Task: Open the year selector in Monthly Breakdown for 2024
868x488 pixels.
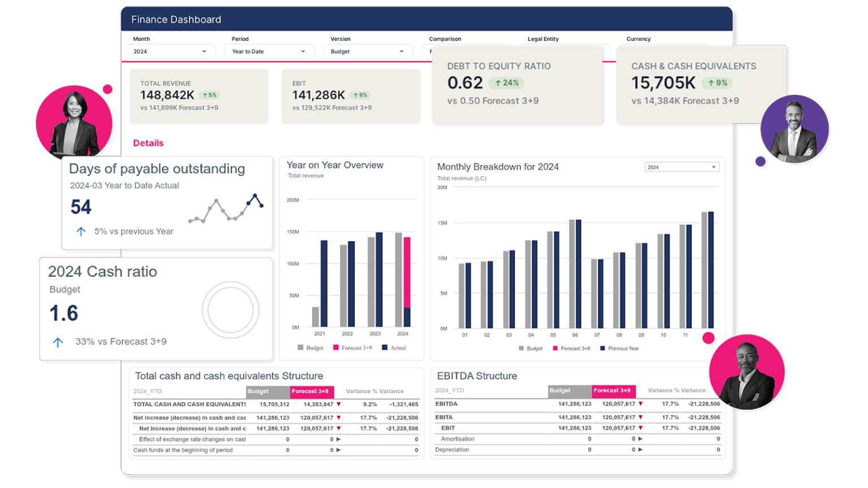Action: [x=682, y=167]
